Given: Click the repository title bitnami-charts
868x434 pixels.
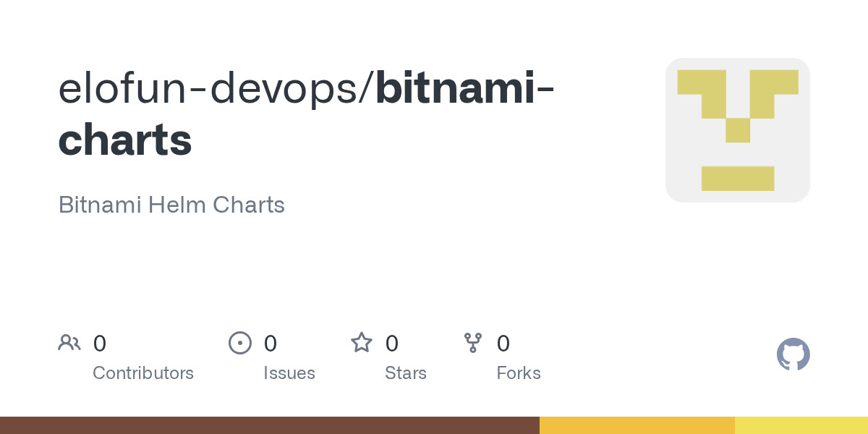Looking at the screenshot, I should coord(307,114).
